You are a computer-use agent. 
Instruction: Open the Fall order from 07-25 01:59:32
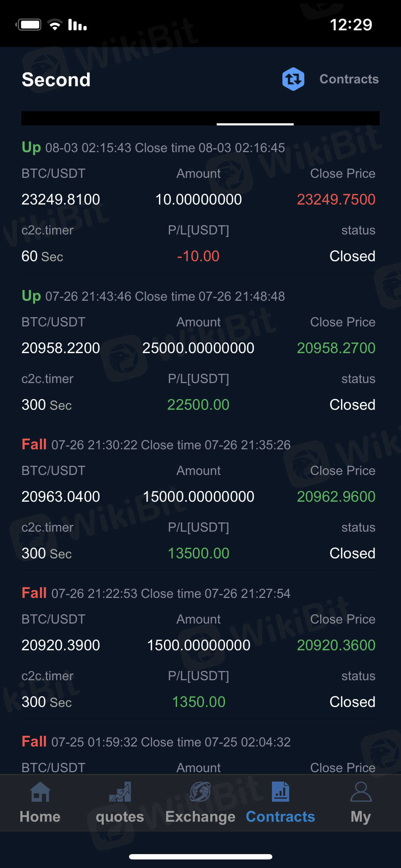(x=156, y=742)
